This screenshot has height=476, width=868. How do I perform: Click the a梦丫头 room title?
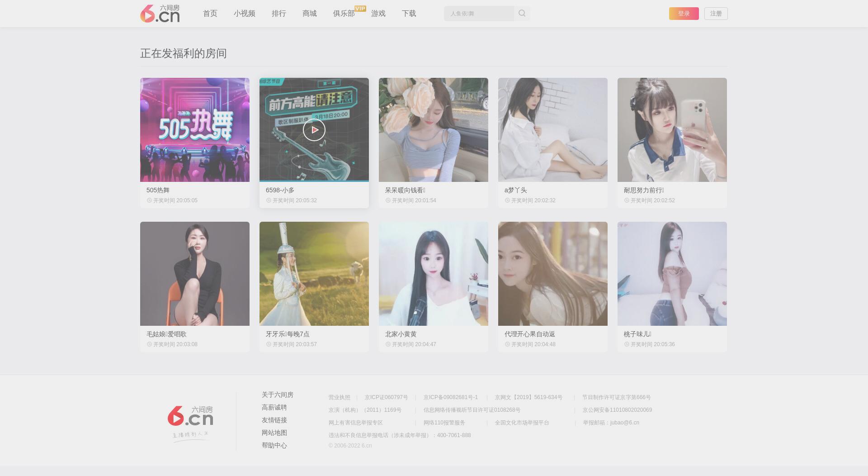516,190
